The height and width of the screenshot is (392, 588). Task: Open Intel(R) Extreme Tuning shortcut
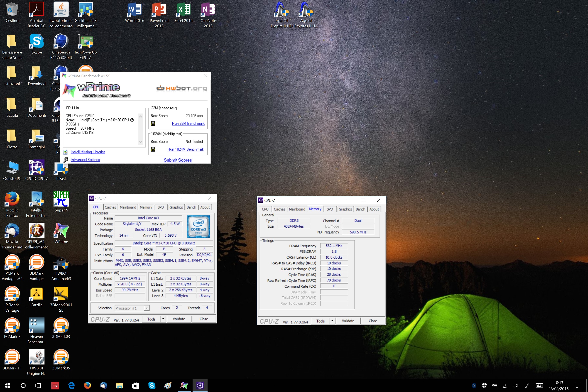point(37,204)
